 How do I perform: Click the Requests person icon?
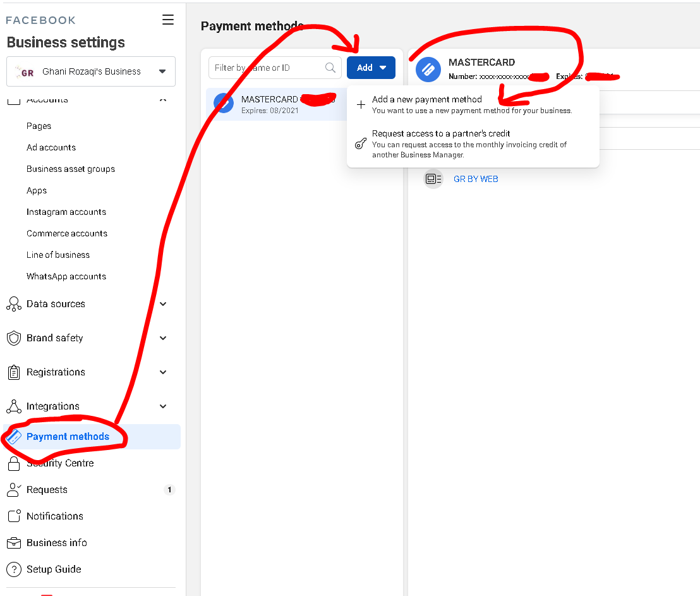[x=14, y=490]
